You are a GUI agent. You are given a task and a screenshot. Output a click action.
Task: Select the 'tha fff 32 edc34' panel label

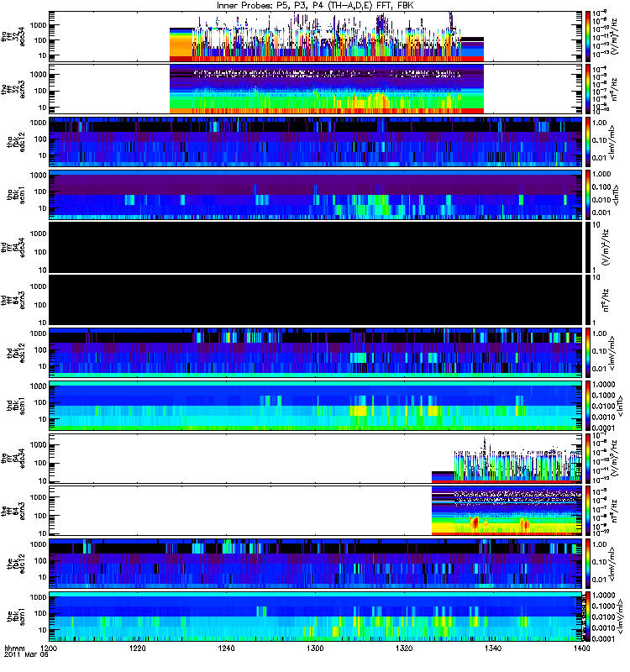13,36
